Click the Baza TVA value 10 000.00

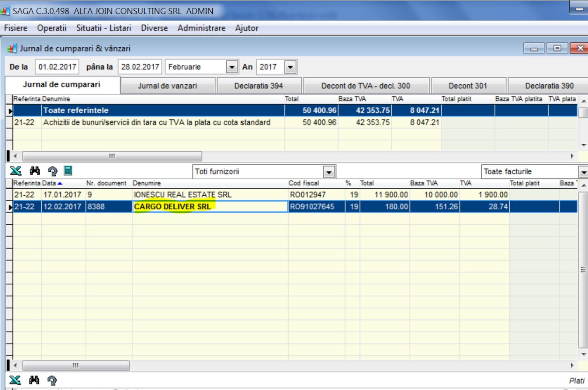[x=434, y=195]
